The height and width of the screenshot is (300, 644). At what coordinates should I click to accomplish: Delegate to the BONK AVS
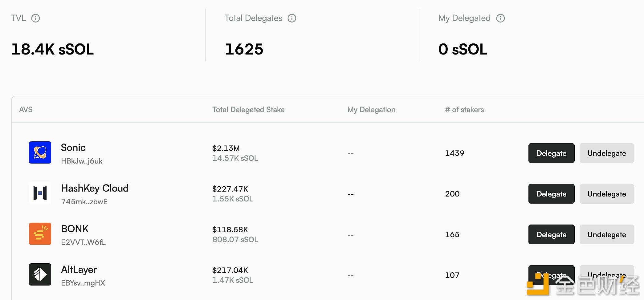click(551, 234)
